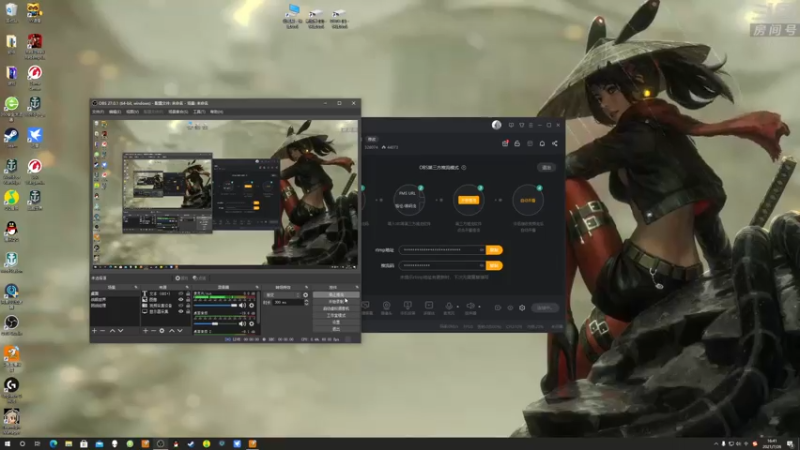Toggle visibility of display capture source
Image resolution: width=800 pixels, height=450 pixels.
(x=181, y=312)
